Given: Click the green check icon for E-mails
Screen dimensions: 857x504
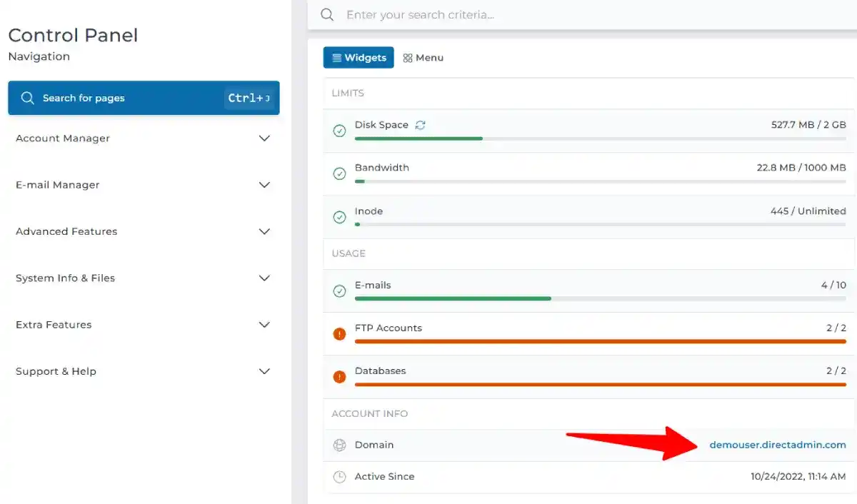Looking at the screenshot, I should (x=339, y=291).
